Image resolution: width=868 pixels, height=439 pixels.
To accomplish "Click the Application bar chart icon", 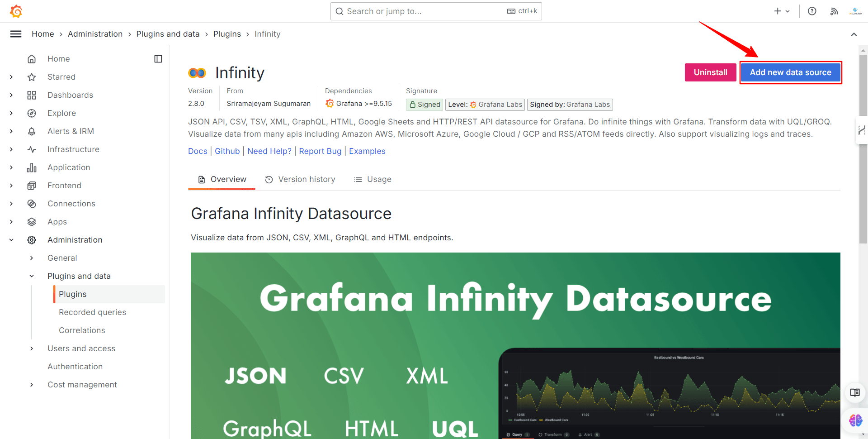I will coord(32,167).
